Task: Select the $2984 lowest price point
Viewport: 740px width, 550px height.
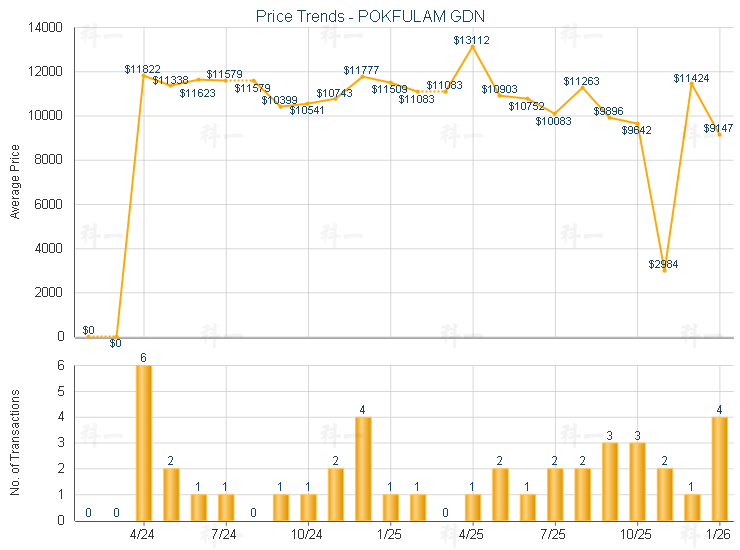Action: tap(664, 270)
